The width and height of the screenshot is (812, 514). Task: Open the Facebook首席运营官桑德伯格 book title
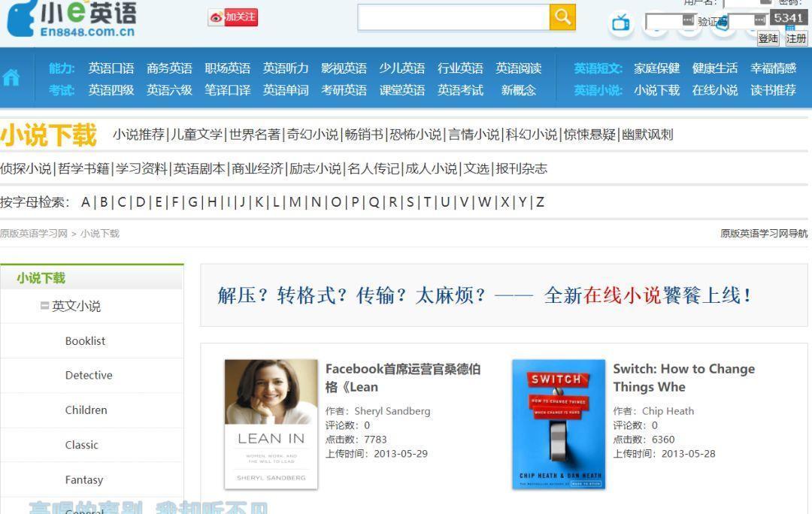[403, 378]
